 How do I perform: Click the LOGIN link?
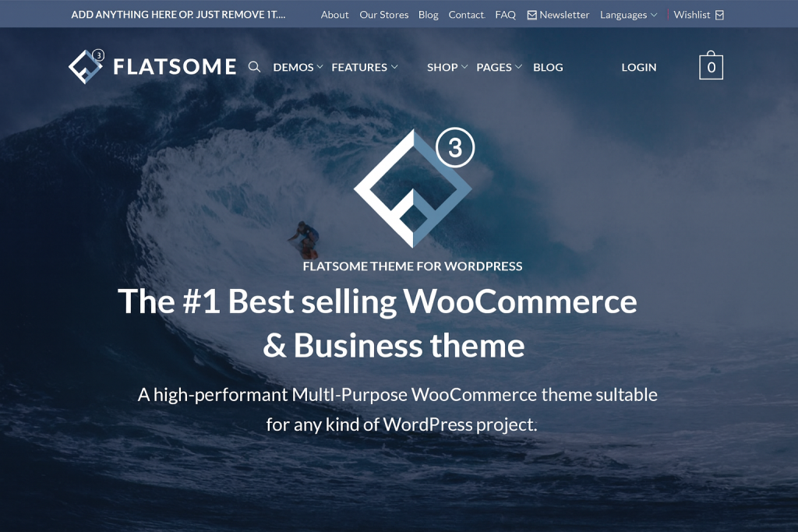click(639, 67)
